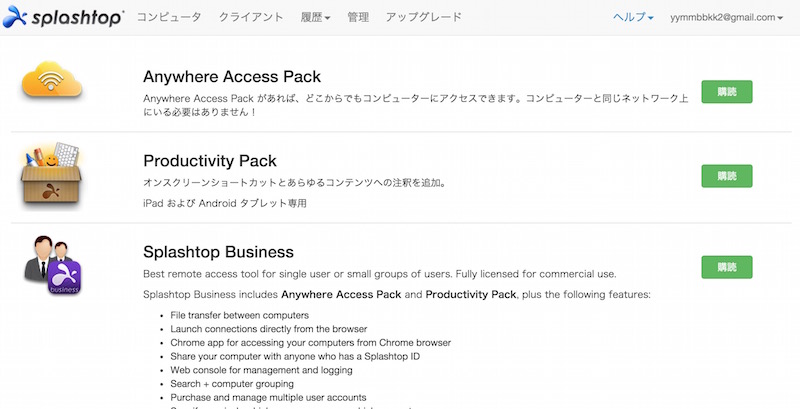Open the コンピュータ menu item
The height and width of the screenshot is (409, 800).
click(x=169, y=17)
